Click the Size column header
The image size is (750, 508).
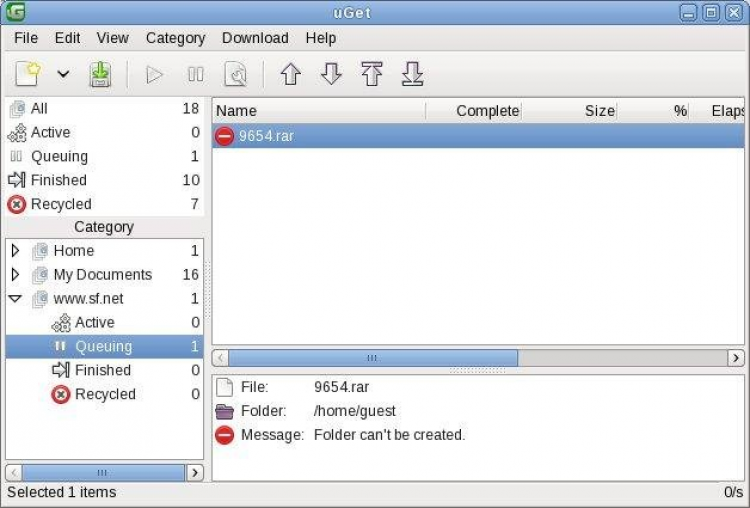click(x=569, y=111)
